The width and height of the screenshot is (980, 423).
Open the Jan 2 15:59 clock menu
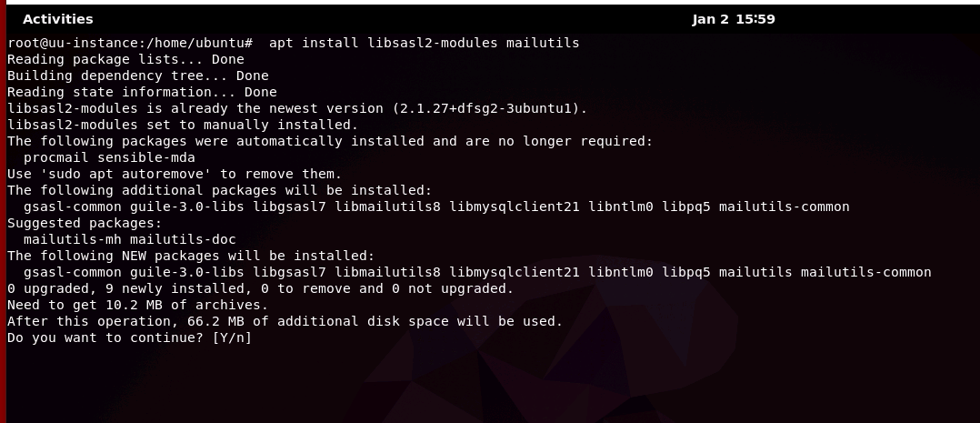[x=733, y=19]
